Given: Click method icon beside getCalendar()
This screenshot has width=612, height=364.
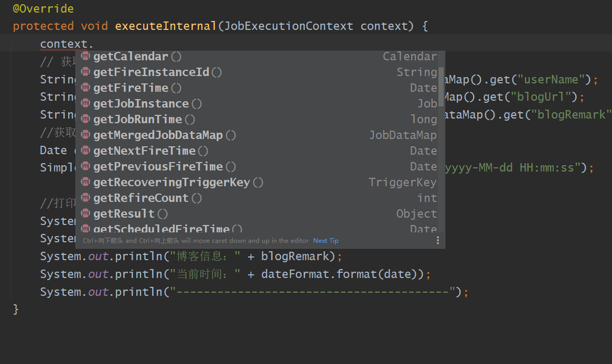Looking at the screenshot, I should 86,56.
